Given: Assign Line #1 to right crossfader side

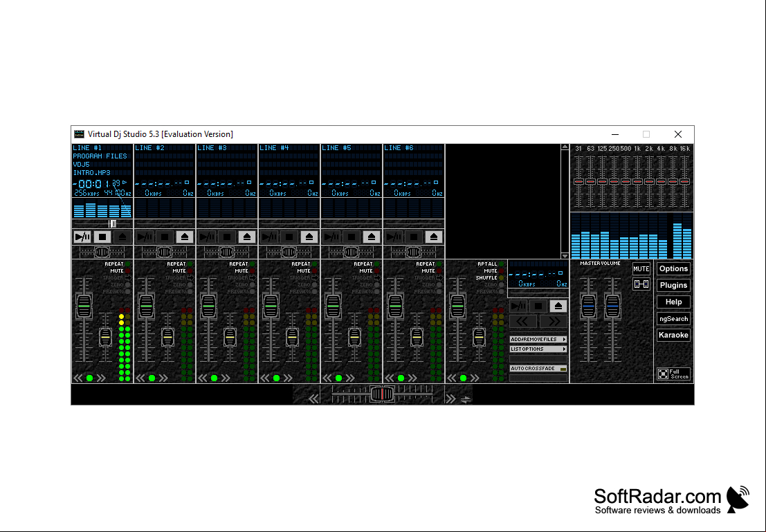Looking at the screenshot, I should (101, 378).
